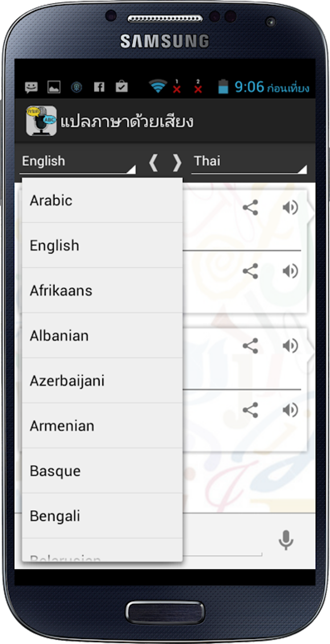The image size is (330, 644).
Task: Select Afrikaans from the dropdown list
Action: coord(102,291)
